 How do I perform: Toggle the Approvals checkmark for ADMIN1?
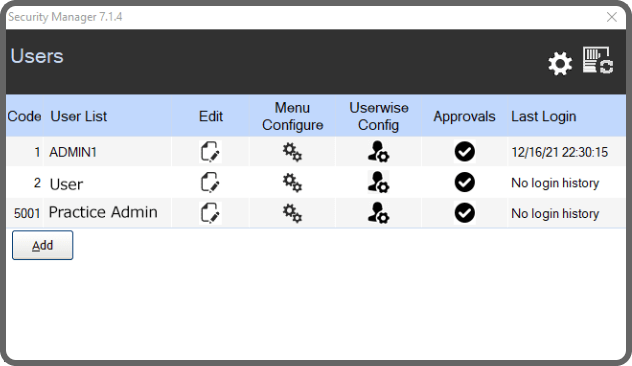tap(465, 152)
